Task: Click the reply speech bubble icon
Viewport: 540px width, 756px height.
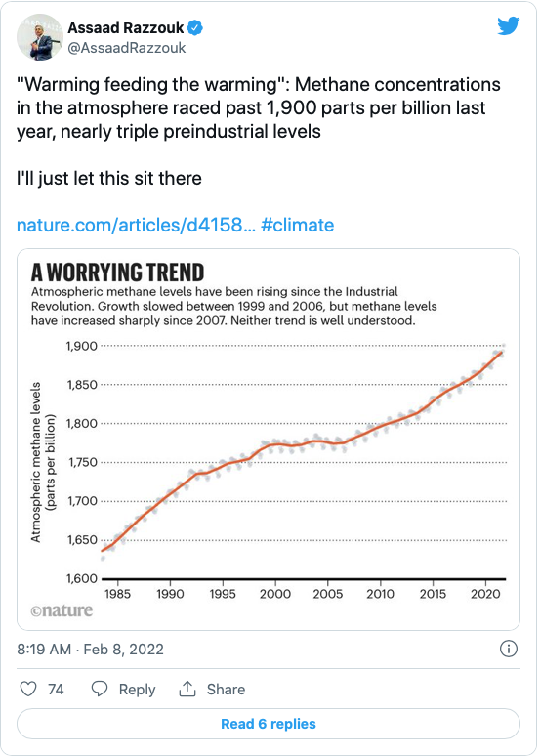Action: (x=100, y=689)
